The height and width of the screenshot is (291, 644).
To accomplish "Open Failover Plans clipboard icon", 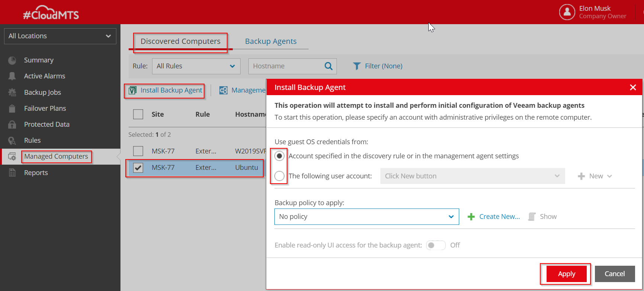I will pyautogui.click(x=12, y=109).
